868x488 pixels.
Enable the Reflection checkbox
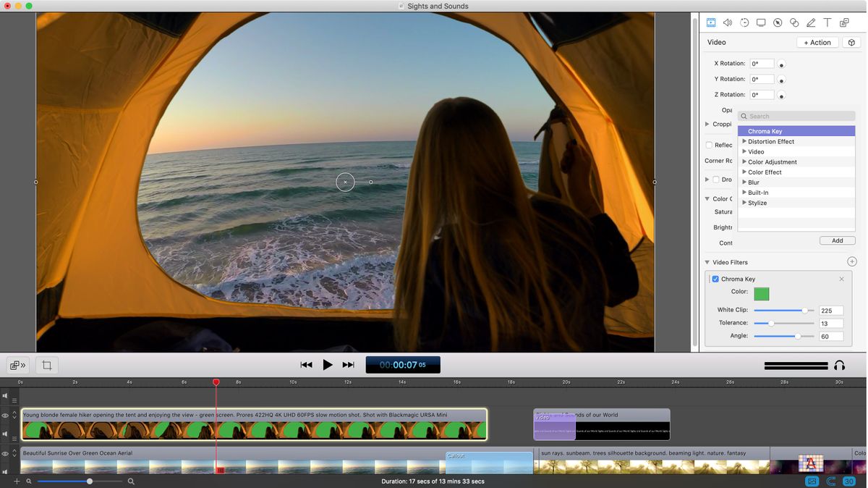(x=709, y=145)
